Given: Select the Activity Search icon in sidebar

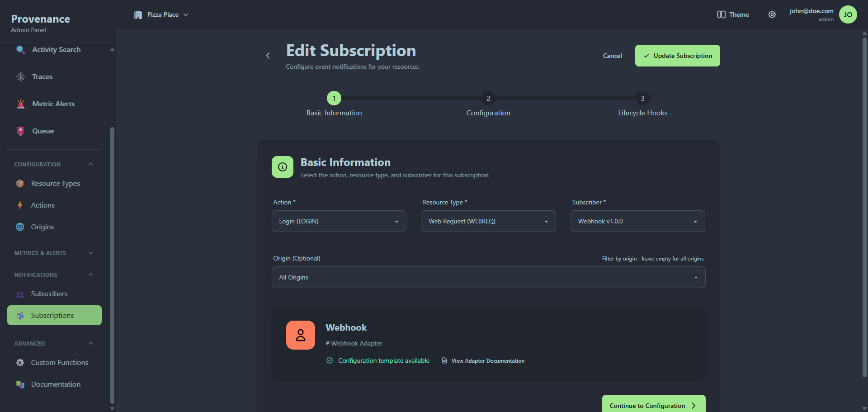Looking at the screenshot, I should click(x=20, y=50).
